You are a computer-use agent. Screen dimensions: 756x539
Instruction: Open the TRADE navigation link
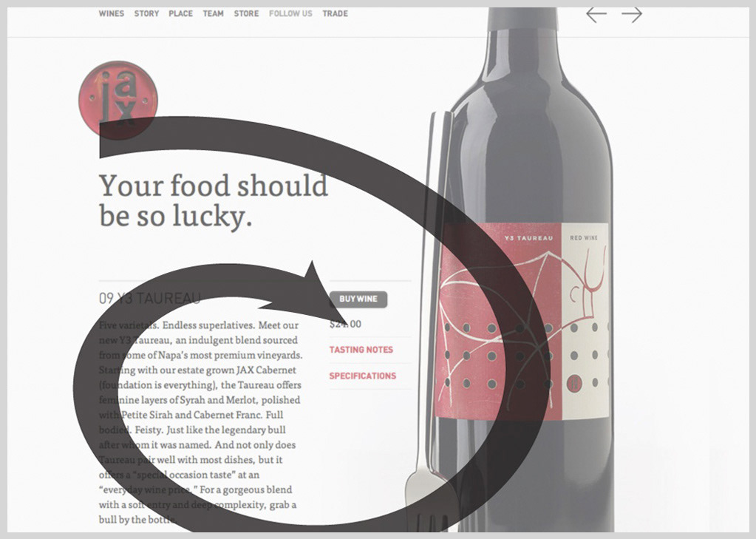[335, 13]
